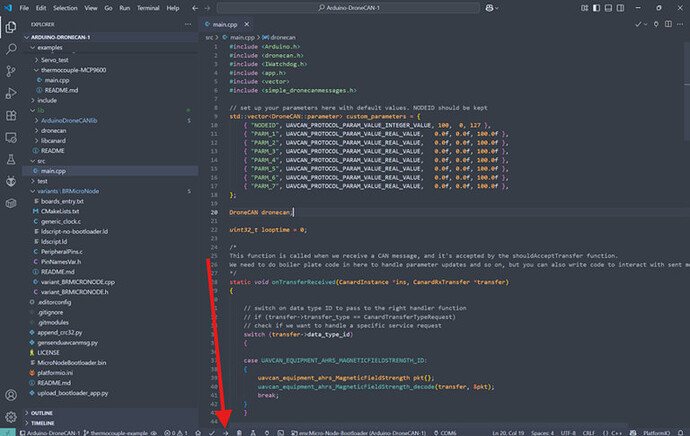
Task: Open the Search view in activity bar
Action: point(11,49)
